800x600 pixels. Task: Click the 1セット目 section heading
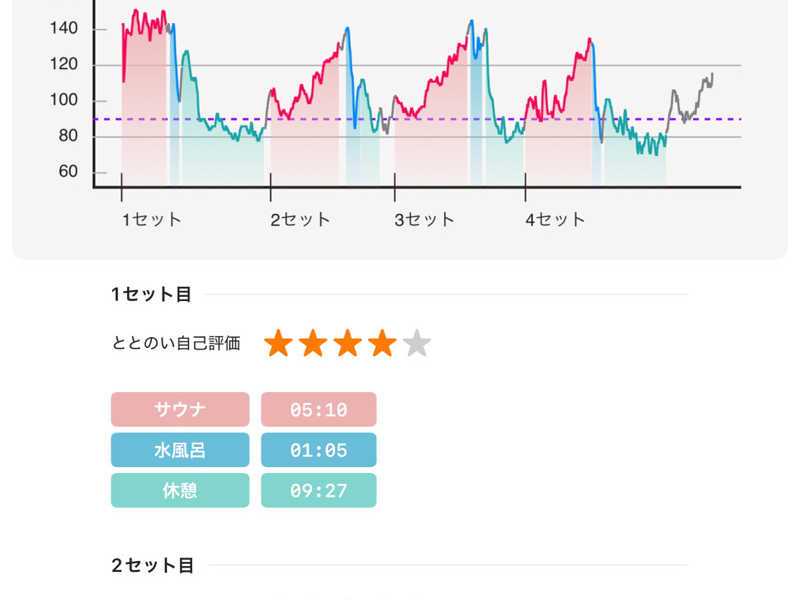(152, 294)
